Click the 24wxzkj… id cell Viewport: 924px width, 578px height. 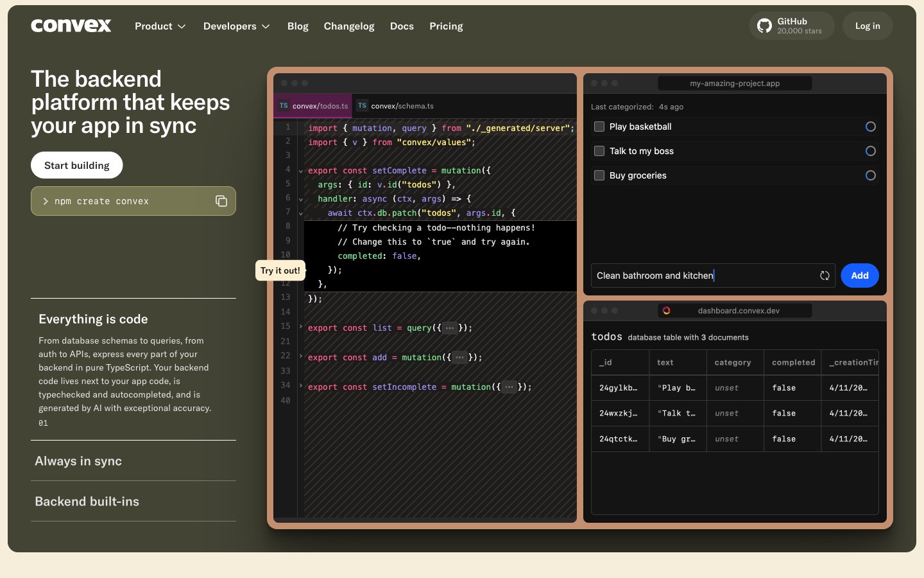pos(620,414)
